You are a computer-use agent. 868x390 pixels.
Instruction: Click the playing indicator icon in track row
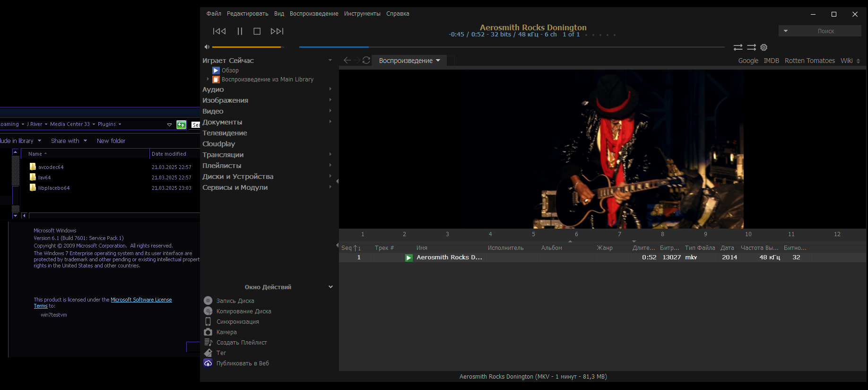point(409,257)
